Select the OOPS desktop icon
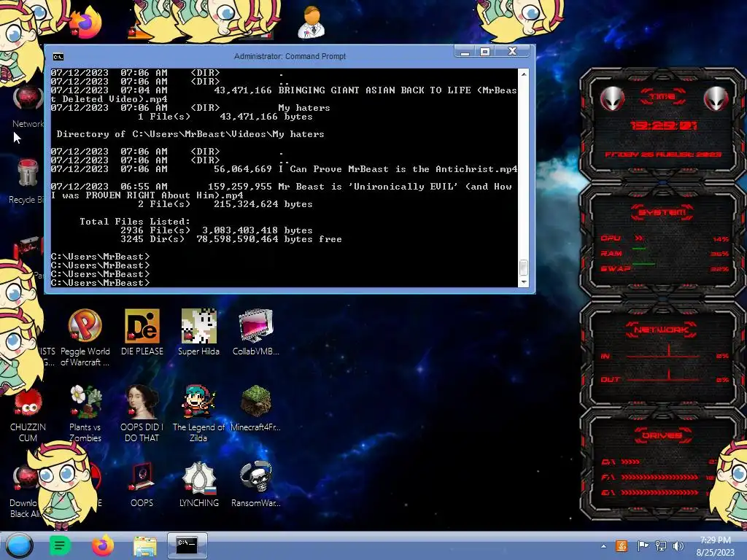Screen dimensions: 747x560 (142, 484)
